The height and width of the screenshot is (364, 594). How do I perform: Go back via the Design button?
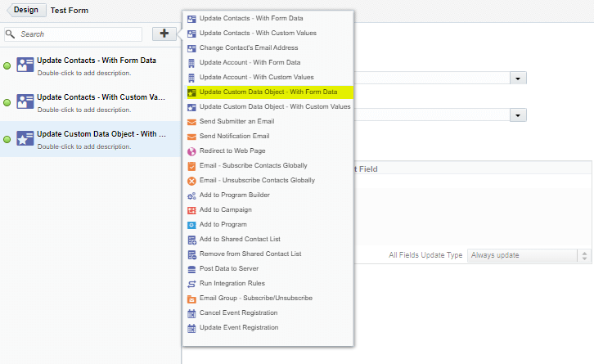click(26, 10)
